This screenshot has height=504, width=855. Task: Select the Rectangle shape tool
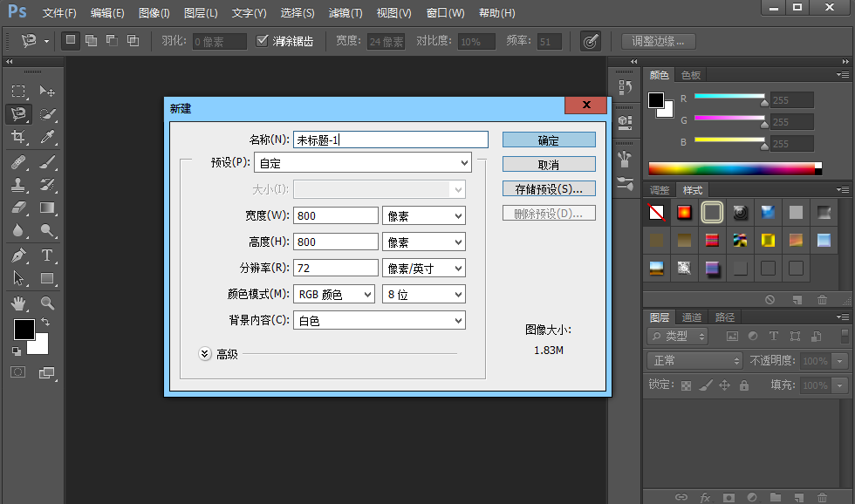pyautogui.click(x=47, y=278)
